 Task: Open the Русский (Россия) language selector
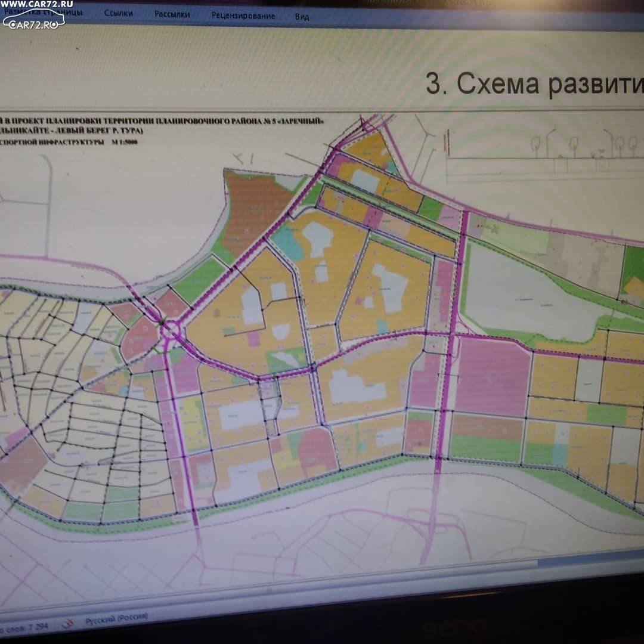[116, 618]
